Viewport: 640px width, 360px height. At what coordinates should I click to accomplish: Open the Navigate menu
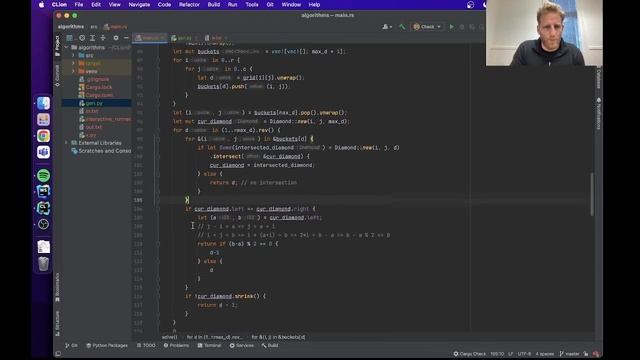tap(139, 4)
